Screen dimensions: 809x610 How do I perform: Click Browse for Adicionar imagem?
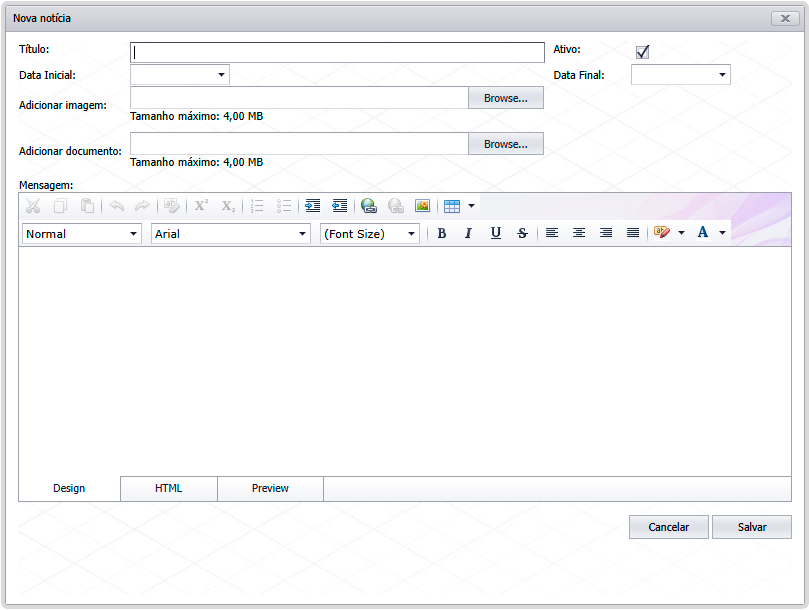pos(506,98)
